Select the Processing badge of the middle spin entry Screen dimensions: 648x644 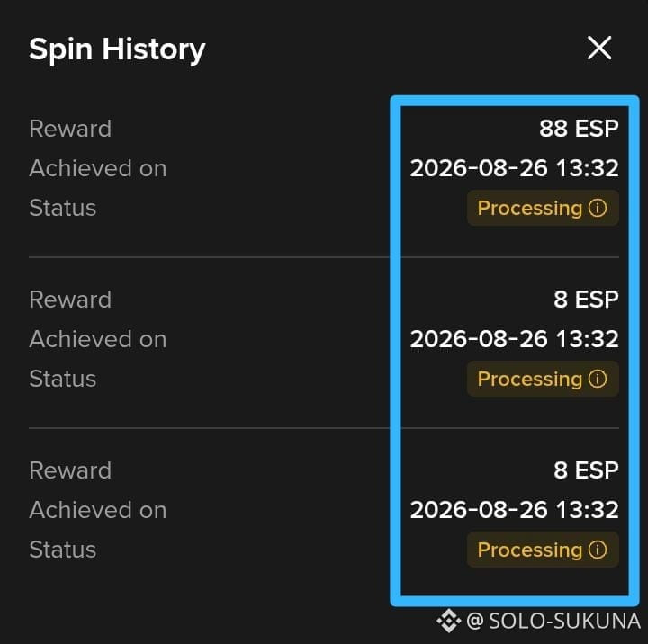pos(543,379)
